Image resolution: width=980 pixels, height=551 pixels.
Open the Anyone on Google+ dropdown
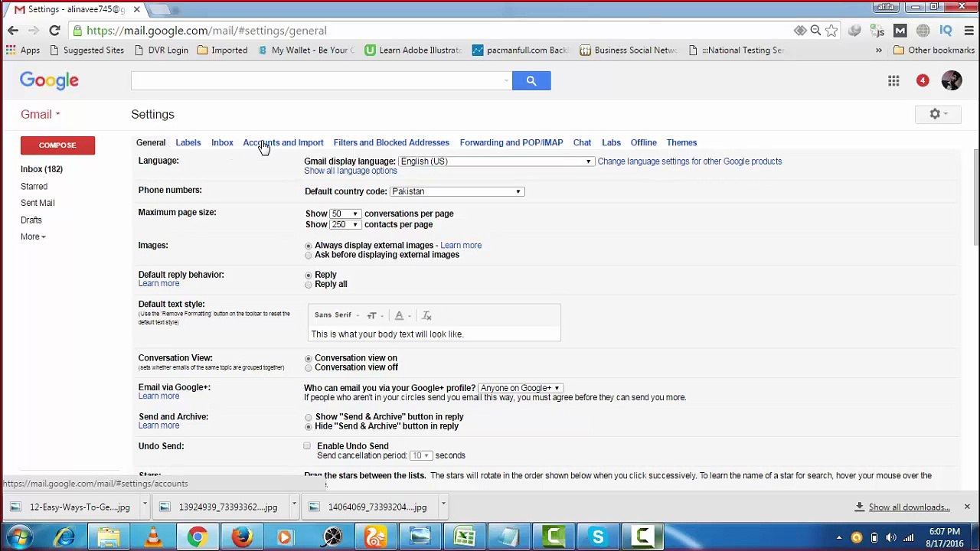[521, 388]
